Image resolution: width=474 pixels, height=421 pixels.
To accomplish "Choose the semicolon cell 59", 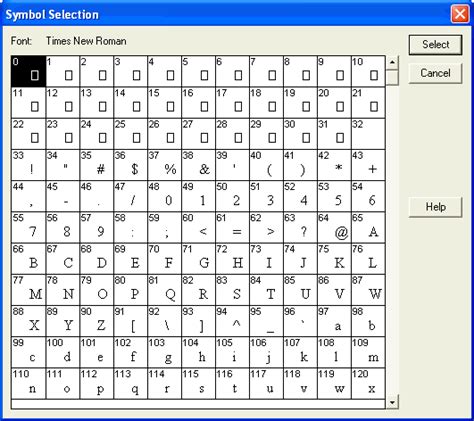I will coord(165,227).
